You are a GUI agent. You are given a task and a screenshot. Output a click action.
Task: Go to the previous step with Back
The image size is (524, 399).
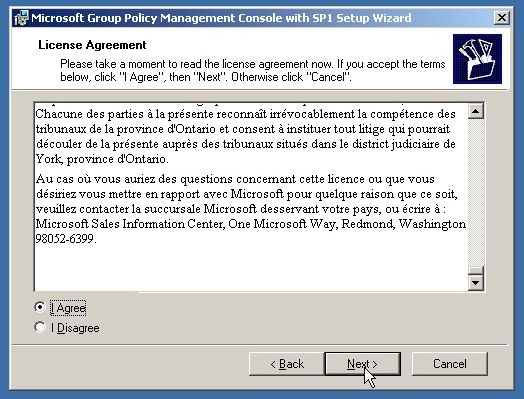[x=287, y=364]
